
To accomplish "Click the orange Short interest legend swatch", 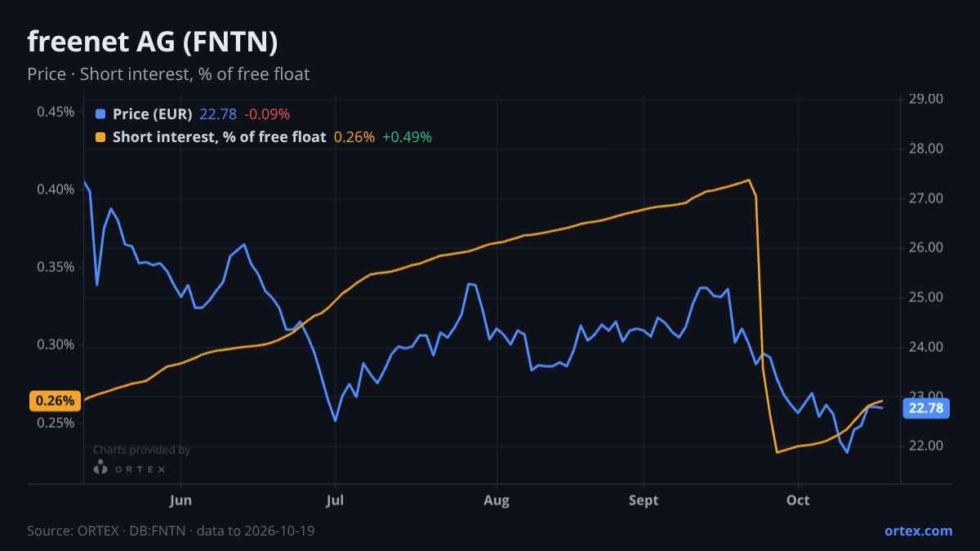I will [x=100, y=137].
